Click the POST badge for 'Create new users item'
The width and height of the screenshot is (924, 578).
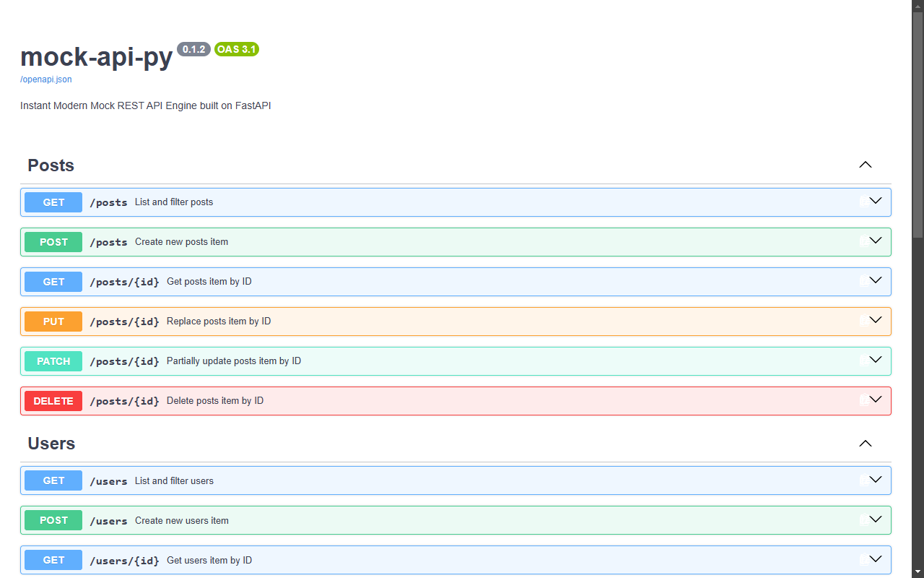pyautogui.click(x=53, y=520)
